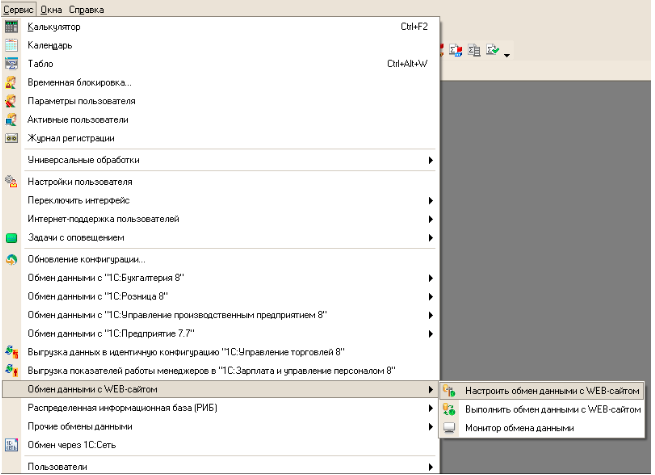Viewport: 655px width, 475px height.
Task: Click the Calculator icon in the Сервис menu
Action: [x=11, y=27]
